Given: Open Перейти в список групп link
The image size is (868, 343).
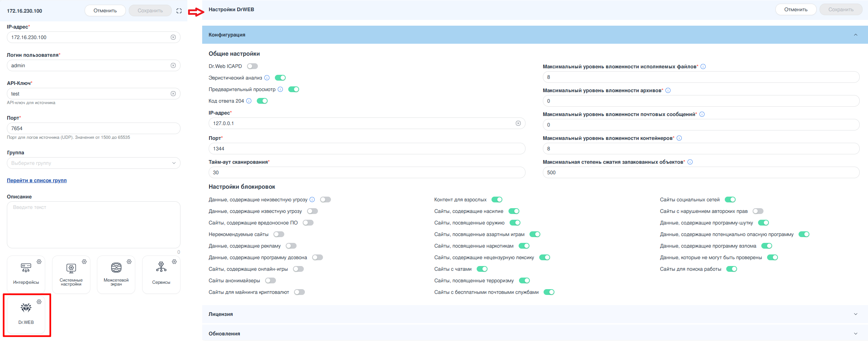Looking at the screenshot, I should pos(37,180).
